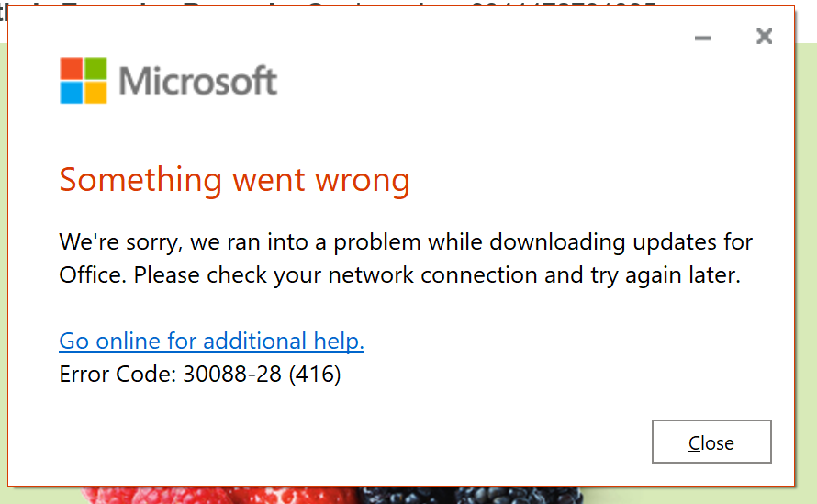Screen dimensions: 817x504
Task: Click the 'Something went wrong' heading
Action: pos(234,180)
